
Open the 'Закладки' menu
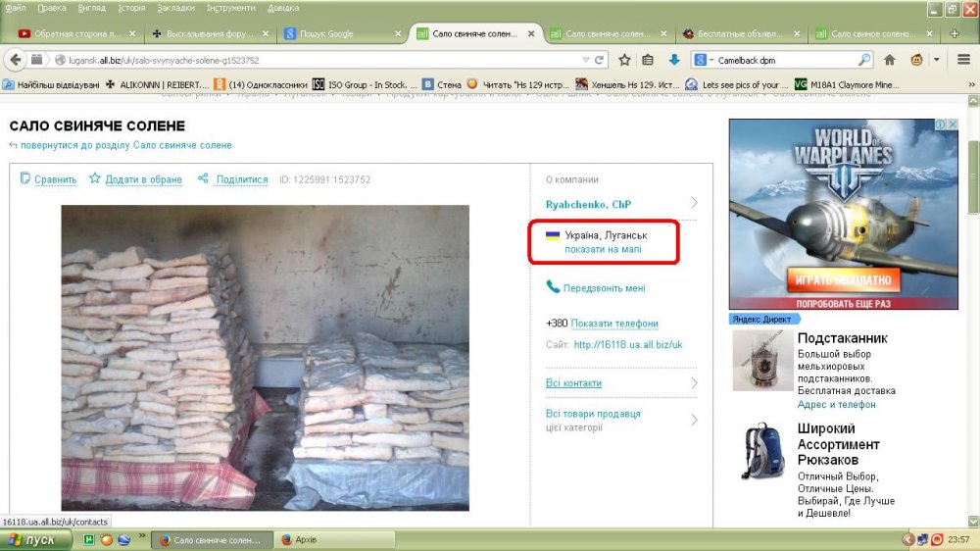(175, 8)
